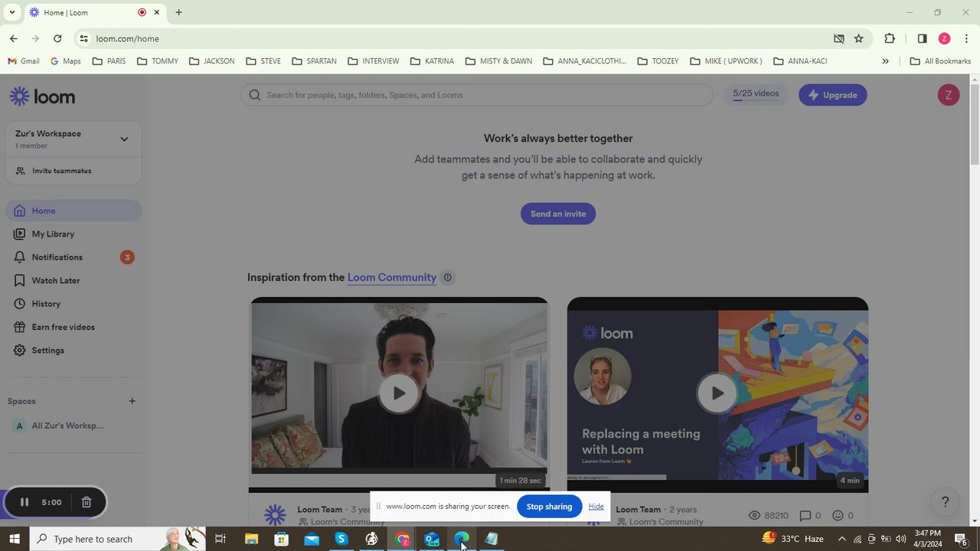View site information icon in address bar
Image resolution: width=980 pixels, height=551 pixels.
83,38
